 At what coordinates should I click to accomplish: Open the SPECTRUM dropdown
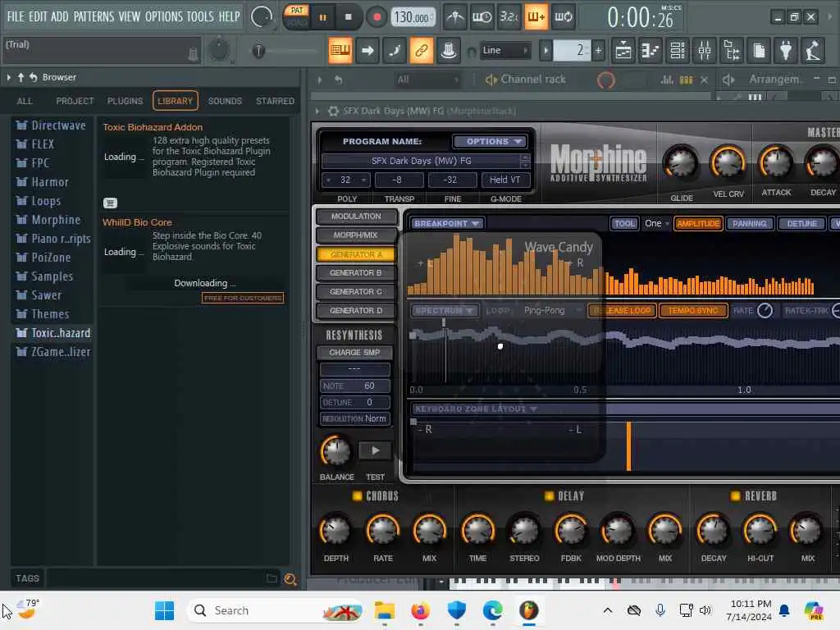click(444, 311)
